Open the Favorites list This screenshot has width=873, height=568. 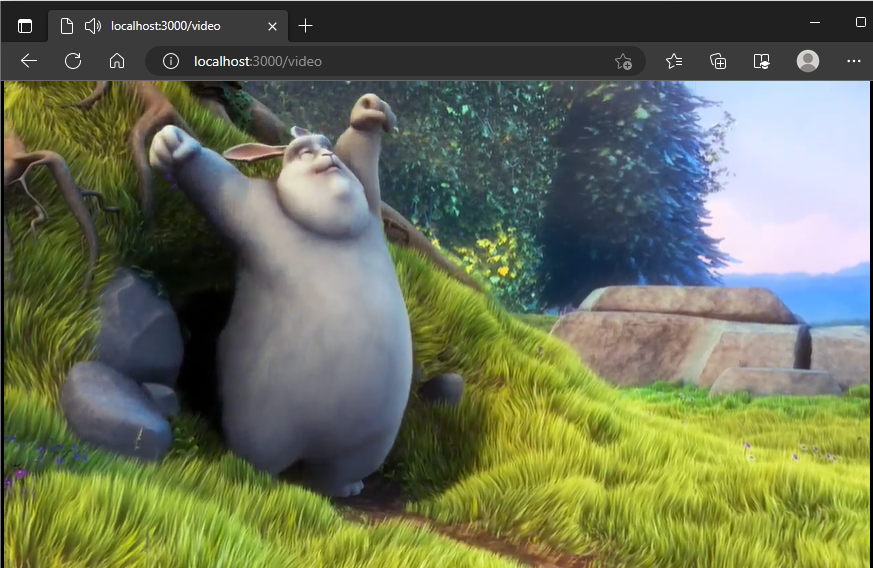[x=674, y=61]
